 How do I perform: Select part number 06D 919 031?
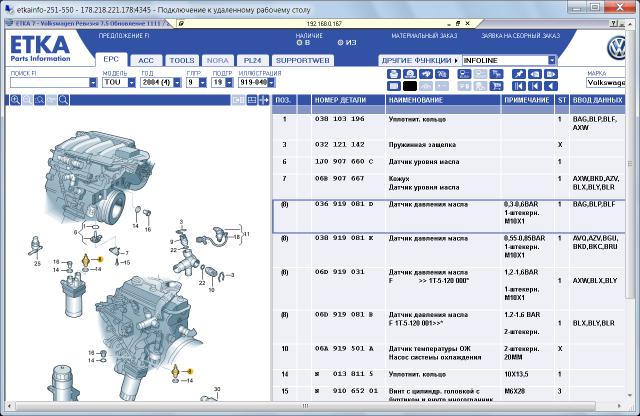(340, 272)
